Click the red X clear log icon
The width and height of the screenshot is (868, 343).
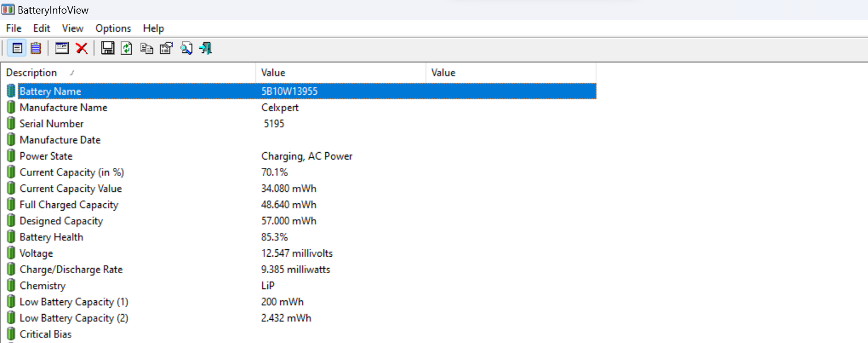(x=82, y=48)
